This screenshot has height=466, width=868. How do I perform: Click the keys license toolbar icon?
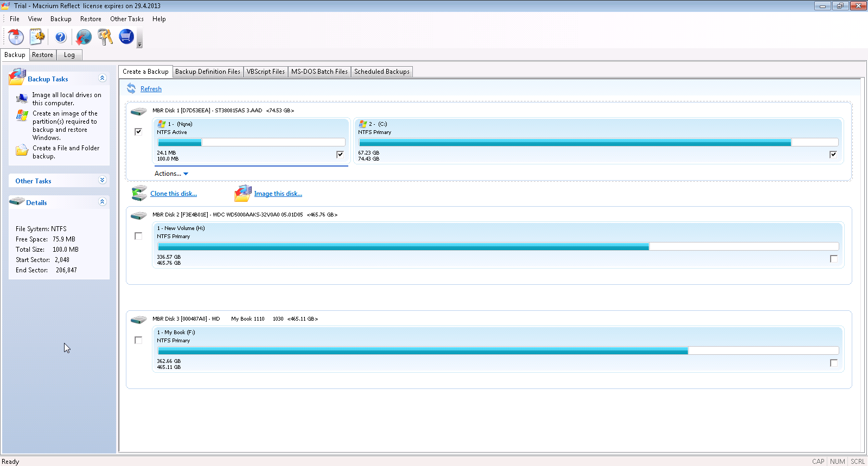tap(105, 37)
